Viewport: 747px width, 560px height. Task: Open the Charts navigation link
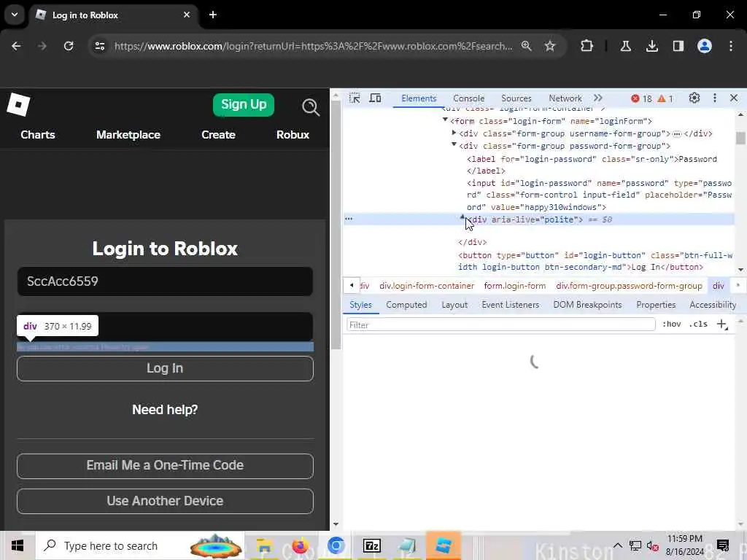(38, 135)
